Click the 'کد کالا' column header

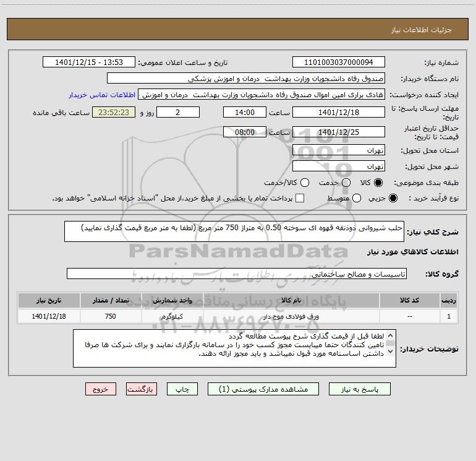point(409,300)
